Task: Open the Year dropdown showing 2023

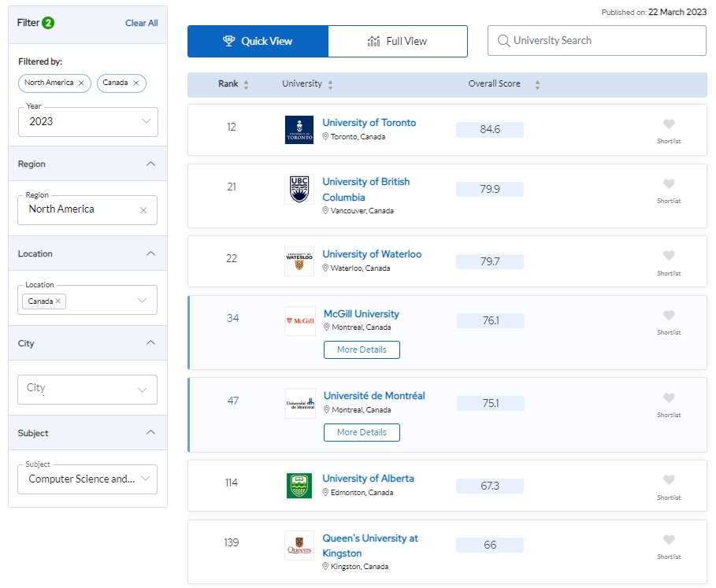Action: click(x=88, y=121)
